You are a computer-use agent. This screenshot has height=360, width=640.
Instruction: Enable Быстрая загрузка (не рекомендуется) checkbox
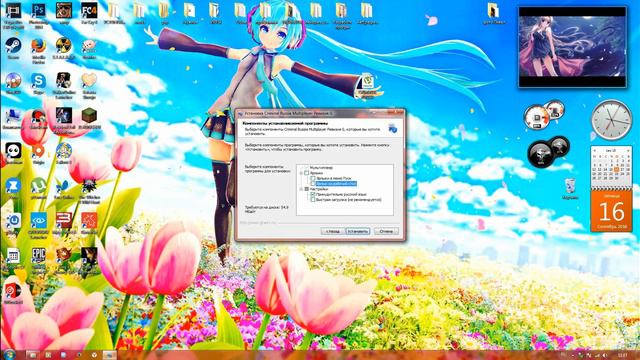(312, 200)
